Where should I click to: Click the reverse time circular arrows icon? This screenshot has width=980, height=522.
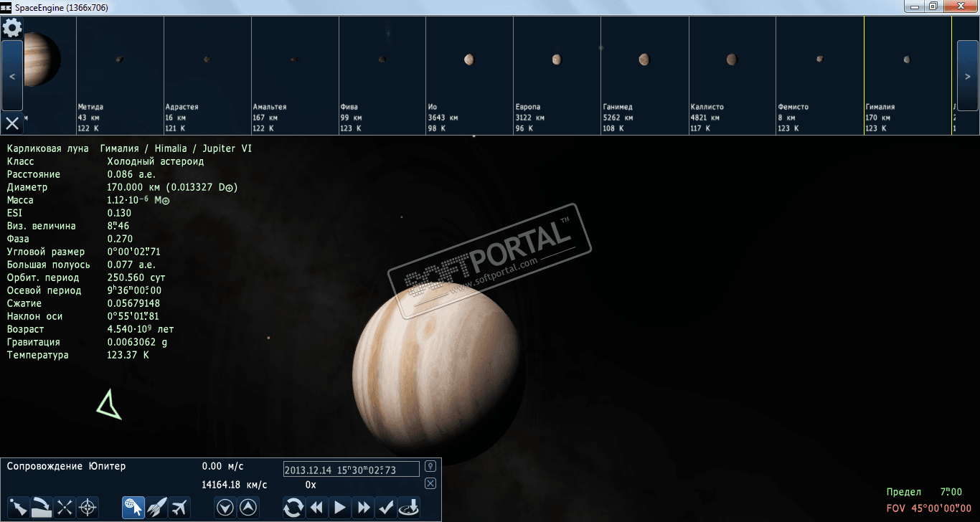pyautogui.click(x=293, y=508)
